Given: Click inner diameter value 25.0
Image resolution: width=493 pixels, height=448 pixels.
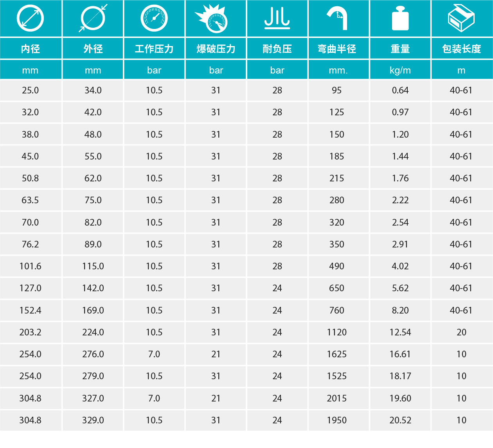Looking at the screenshot, I should point(31,90).
